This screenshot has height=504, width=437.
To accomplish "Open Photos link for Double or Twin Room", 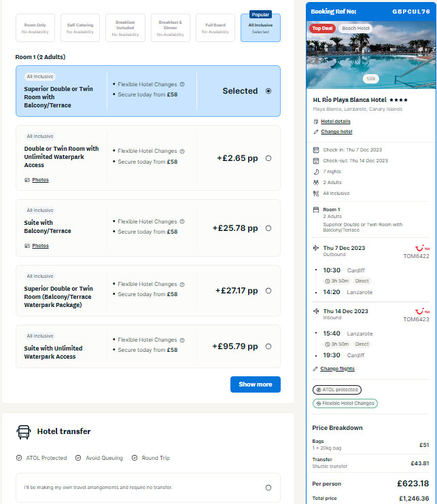I will [x=40, y=180].
